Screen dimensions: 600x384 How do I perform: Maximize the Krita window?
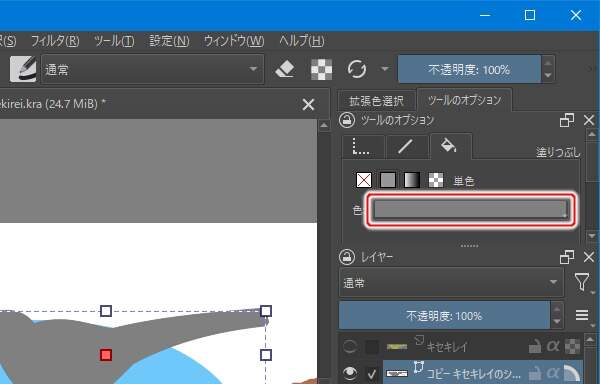530,15
